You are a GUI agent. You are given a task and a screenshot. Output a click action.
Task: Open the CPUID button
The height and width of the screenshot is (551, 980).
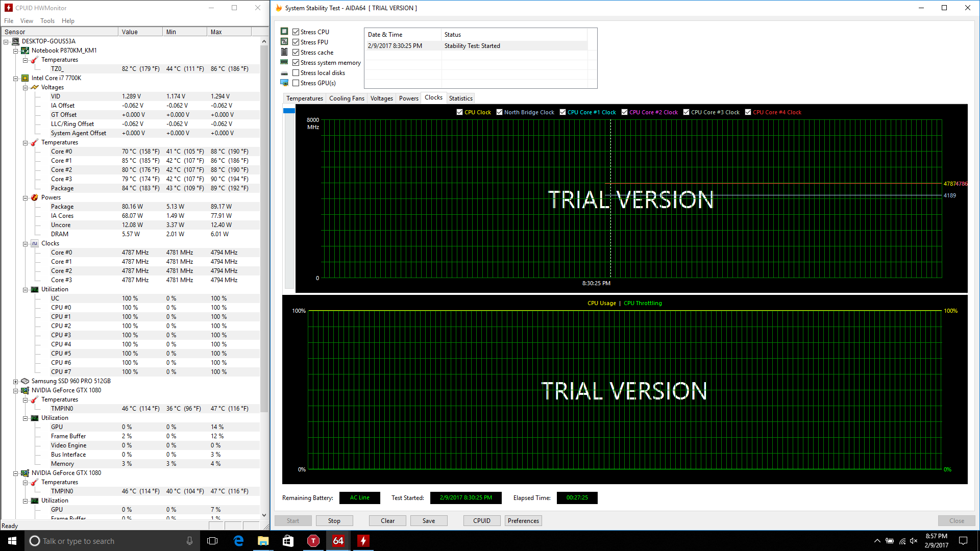click(482, 521)
